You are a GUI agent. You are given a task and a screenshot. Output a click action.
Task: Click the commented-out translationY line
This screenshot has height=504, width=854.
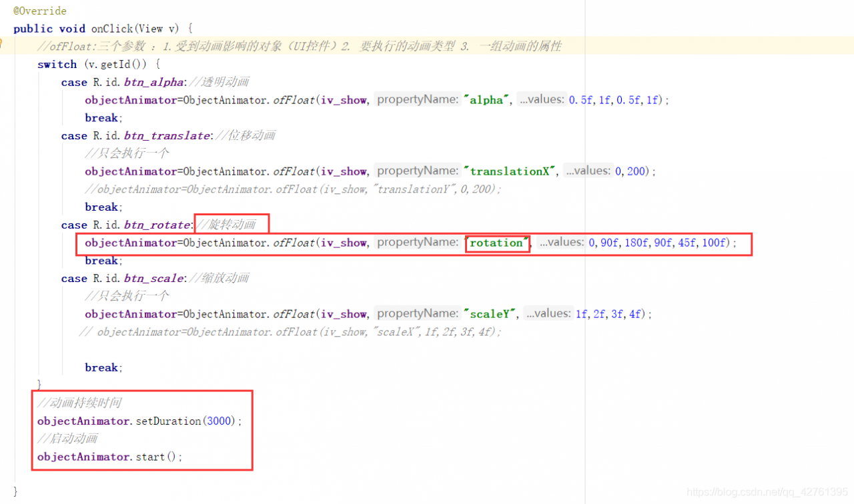[x=293, y=189]
